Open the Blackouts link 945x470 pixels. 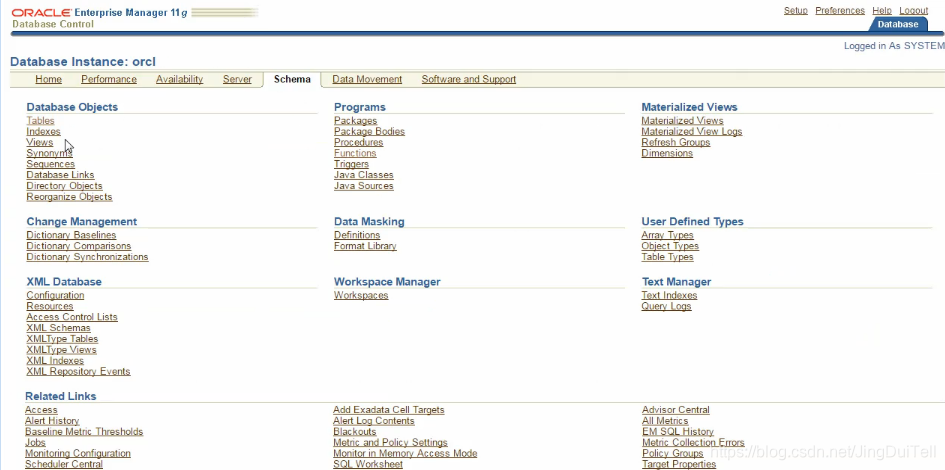[354, 431]
